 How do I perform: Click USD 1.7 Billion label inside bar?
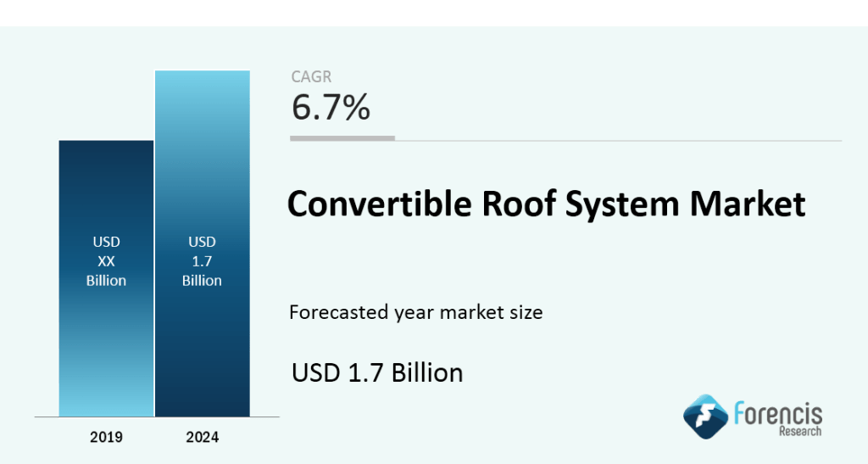point(202,261)
